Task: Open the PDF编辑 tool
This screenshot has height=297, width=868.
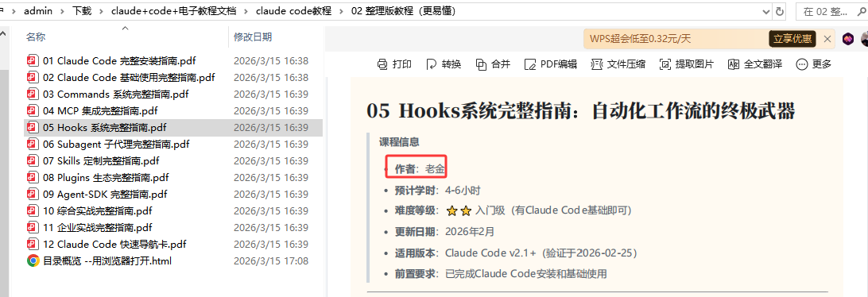Action: point(550,64)
